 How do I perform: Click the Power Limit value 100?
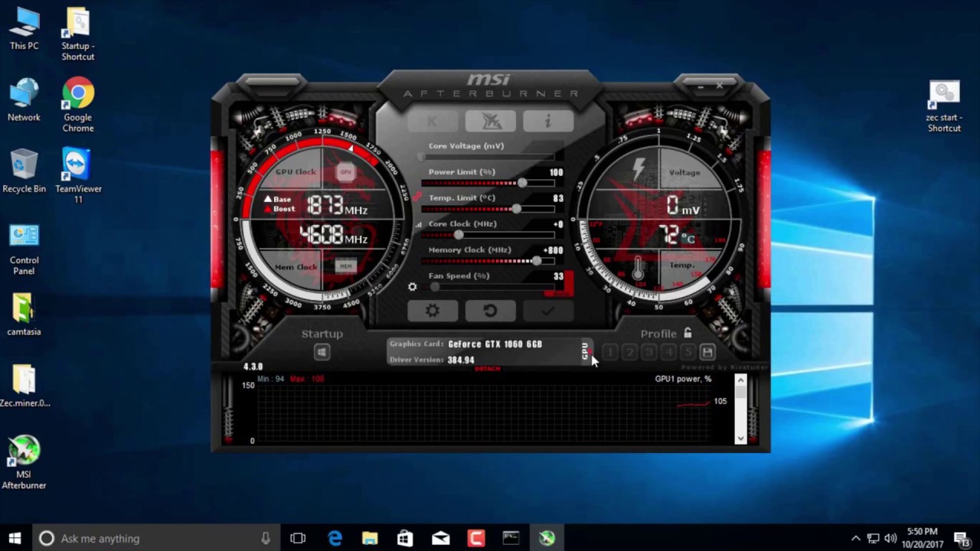(557, 172)
